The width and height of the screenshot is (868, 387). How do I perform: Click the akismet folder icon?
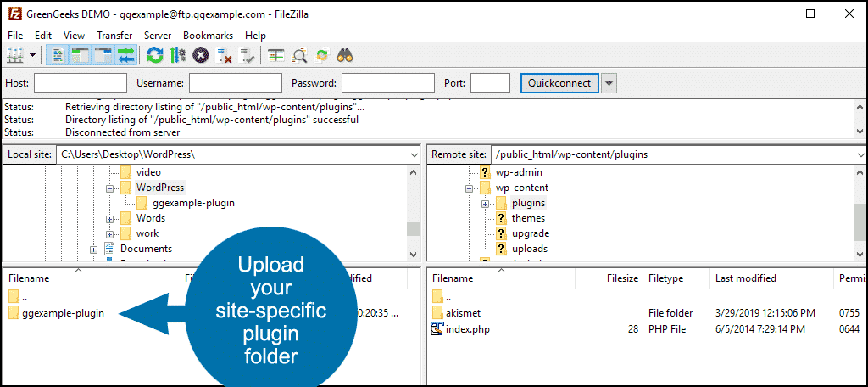(437, 313)
